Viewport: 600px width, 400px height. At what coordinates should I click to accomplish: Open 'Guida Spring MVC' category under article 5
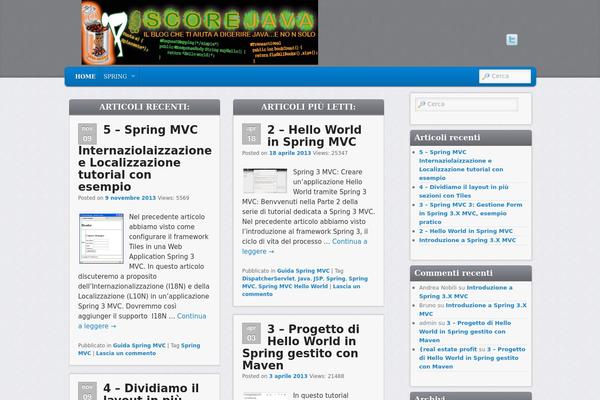click(x=139, y=345)
